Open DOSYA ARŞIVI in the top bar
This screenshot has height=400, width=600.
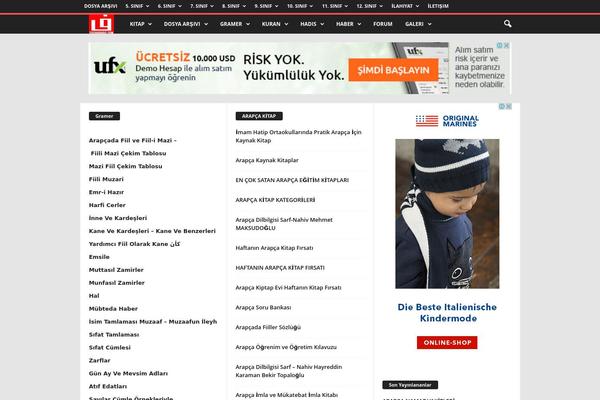(x=101, y=6)
